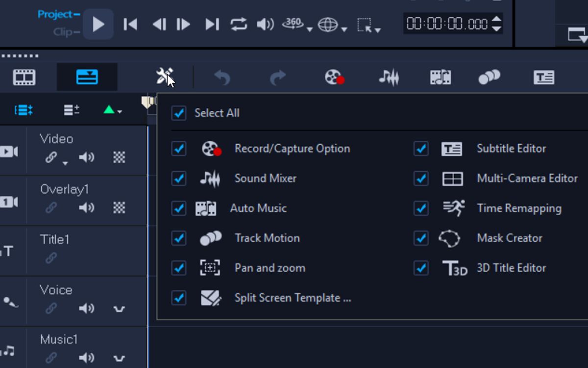Click the Undo arrow icon
Image resolution: width=588 pixels, height=368 pixels.
point(223,78)
